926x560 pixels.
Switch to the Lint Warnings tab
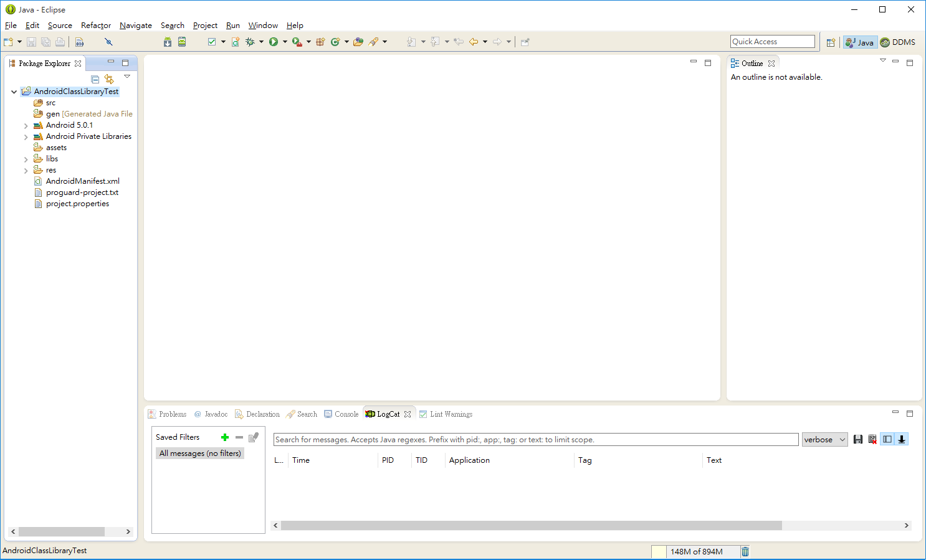[x=446, y=414]
